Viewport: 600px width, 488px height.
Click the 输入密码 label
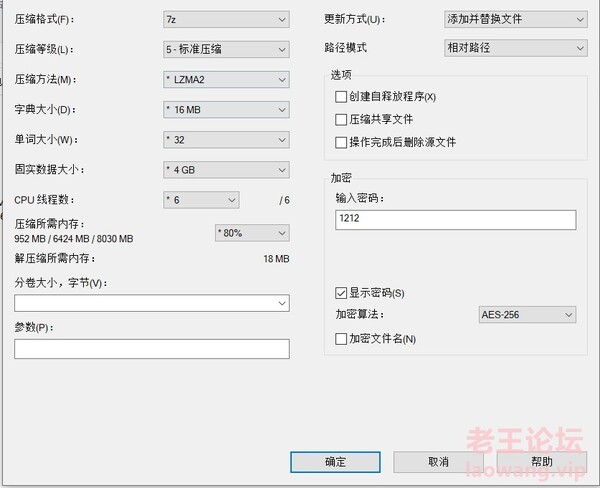(360, 198)
